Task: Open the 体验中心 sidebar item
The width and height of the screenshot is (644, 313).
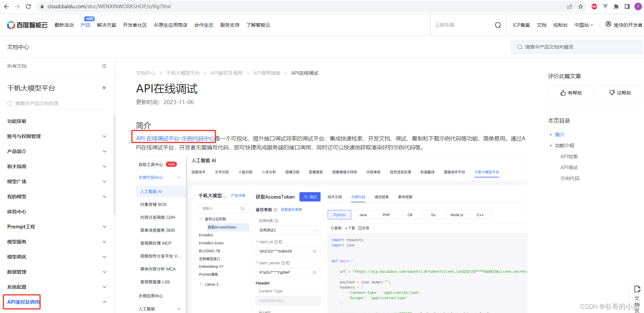Action: pyautogui.click(x=17, y=212)
